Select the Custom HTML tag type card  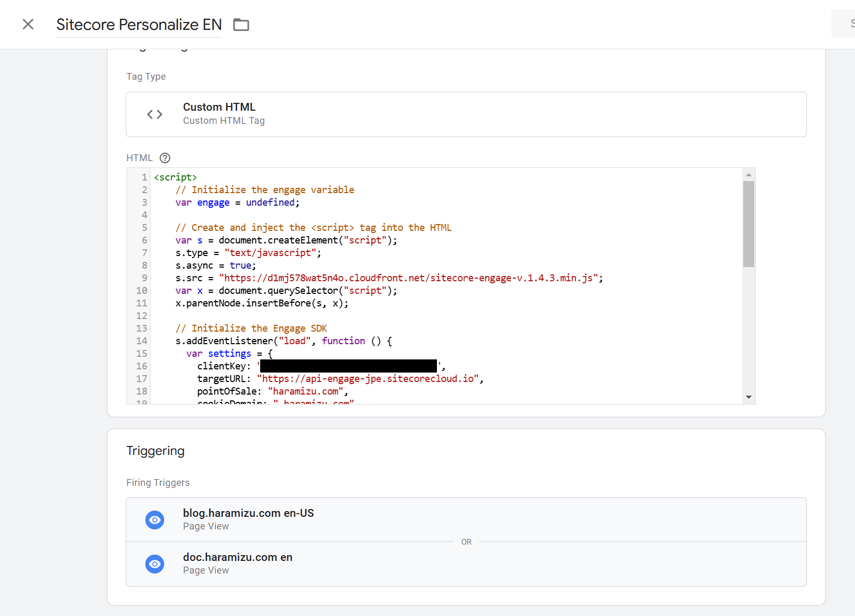(x=466, y=114)
